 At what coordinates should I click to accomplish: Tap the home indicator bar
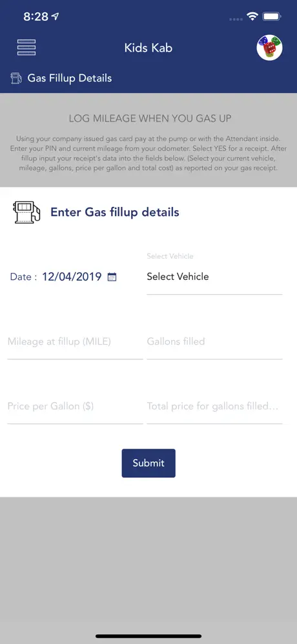pyautogui.click(x=148, y=636)
